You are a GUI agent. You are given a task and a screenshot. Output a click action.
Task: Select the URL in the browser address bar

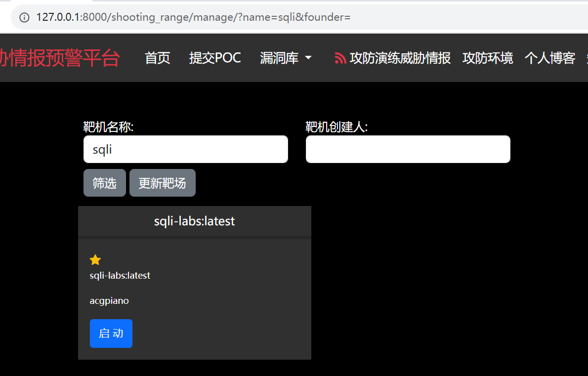pyautogui.click(x=193, y=17)
